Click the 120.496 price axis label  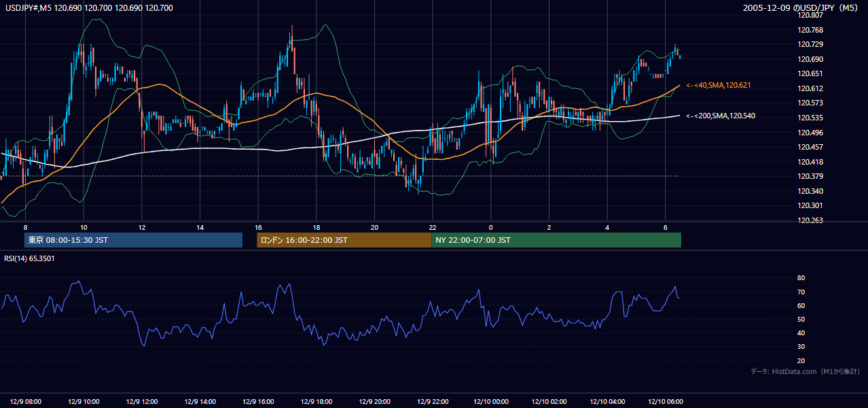pyautogui.click(x=810, y=133)
